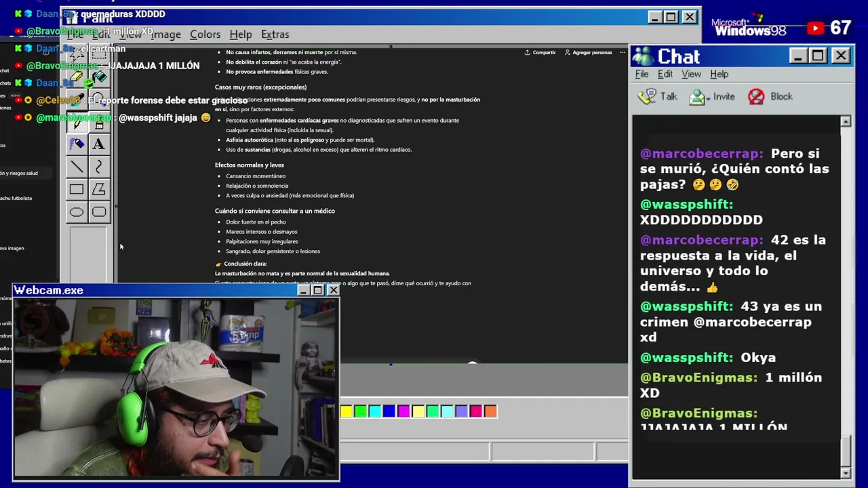Open the Invite dropdown arrow in Chat

pyautogui.click(x=708, y=98)
